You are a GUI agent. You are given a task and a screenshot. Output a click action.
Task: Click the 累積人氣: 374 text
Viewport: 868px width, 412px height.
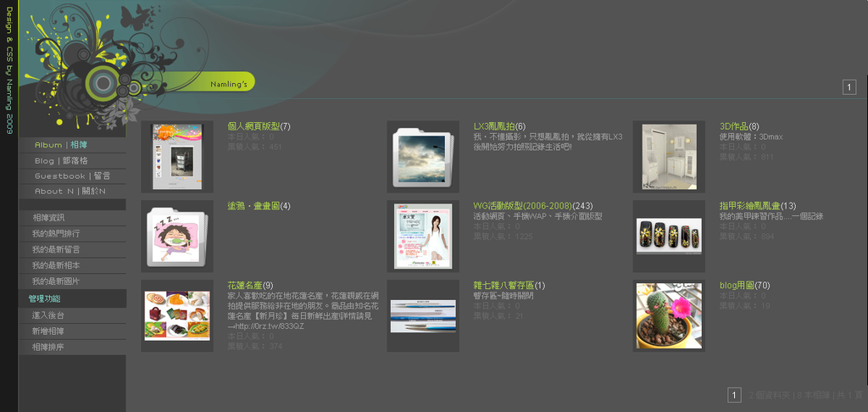click(x=254, y=347)
